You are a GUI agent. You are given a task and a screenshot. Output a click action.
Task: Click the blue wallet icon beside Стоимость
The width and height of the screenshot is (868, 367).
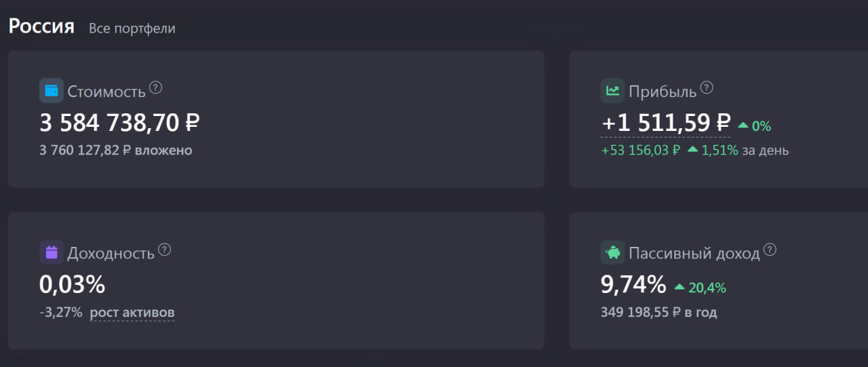tap(52, 91)
